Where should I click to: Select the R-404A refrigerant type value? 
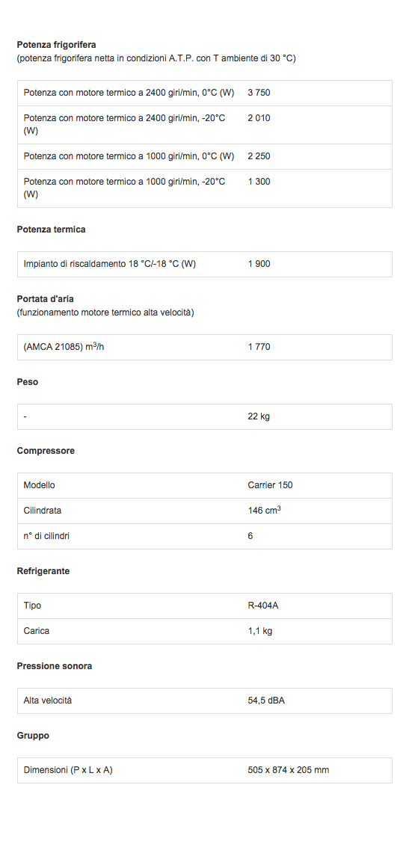click(263, 606)
